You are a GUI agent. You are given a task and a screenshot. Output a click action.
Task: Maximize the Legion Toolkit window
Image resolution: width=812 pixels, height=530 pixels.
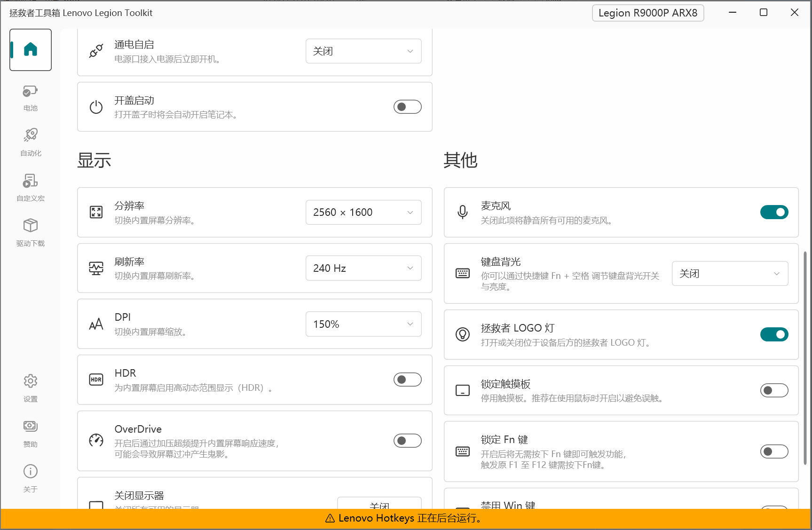pyautogui.click(x=764, y=13)
